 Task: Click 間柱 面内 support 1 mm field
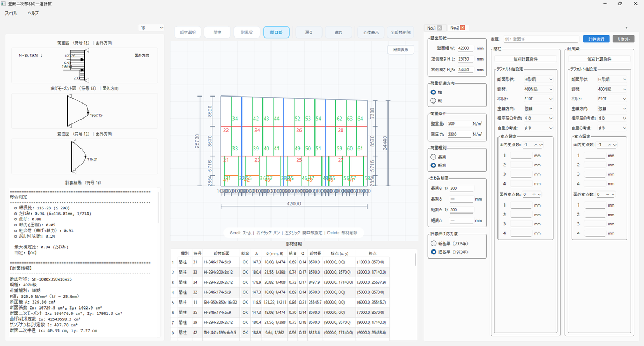[521, 156]
